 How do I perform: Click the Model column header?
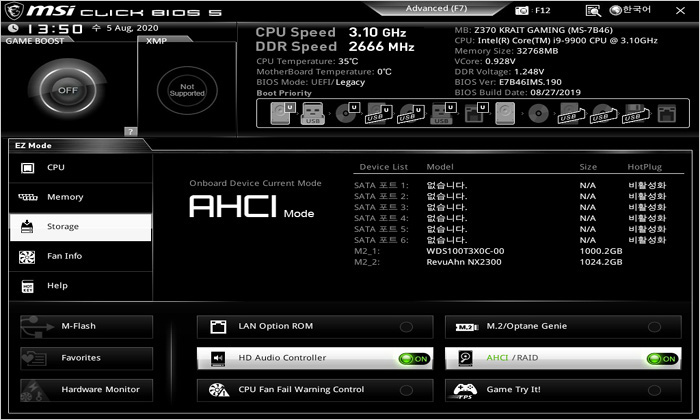440,167
